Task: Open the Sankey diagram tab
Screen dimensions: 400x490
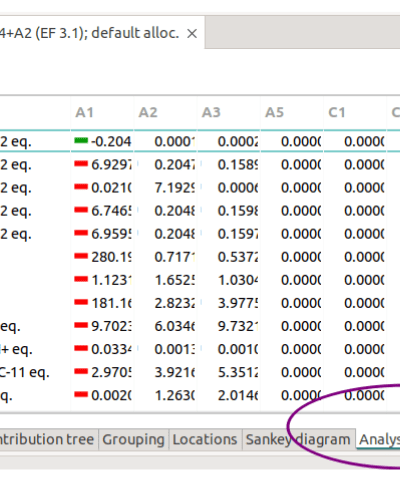Action: coord(298,439)
